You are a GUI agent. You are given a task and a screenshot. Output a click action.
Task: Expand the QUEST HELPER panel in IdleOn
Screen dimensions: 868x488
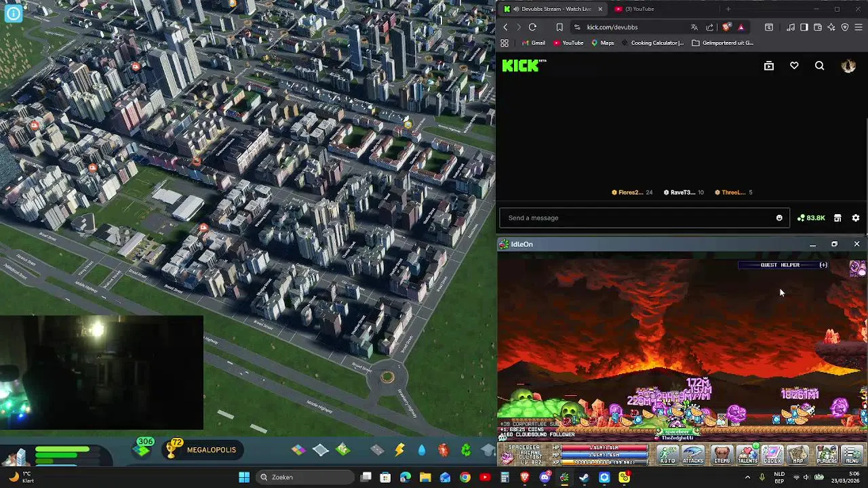tap(823, 265)
